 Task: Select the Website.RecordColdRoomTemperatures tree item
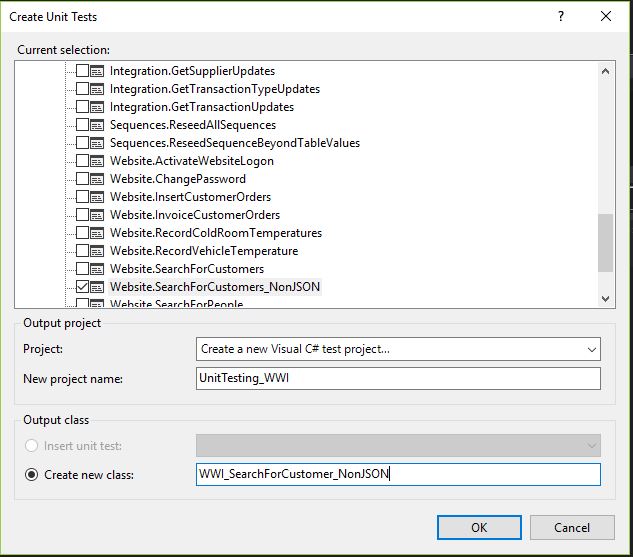215,233
